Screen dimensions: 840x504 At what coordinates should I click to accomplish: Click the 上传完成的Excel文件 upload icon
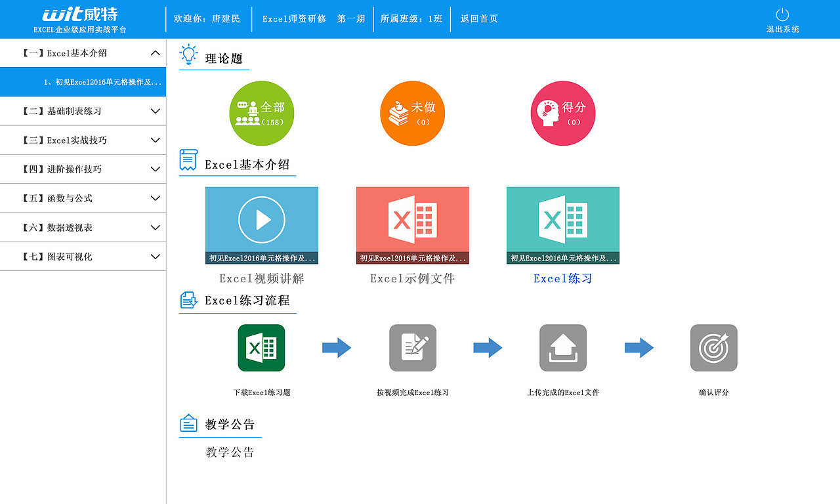(562, 348)
